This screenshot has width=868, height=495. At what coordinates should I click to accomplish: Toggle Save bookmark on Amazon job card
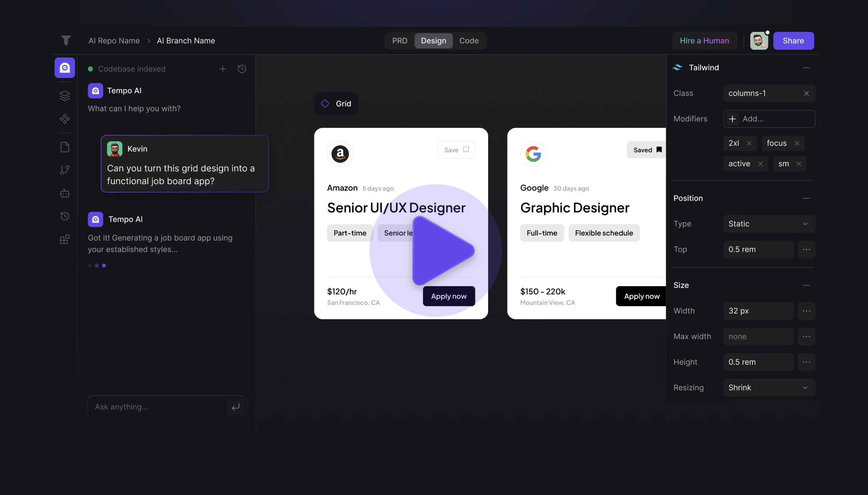(x=456, y=150)
